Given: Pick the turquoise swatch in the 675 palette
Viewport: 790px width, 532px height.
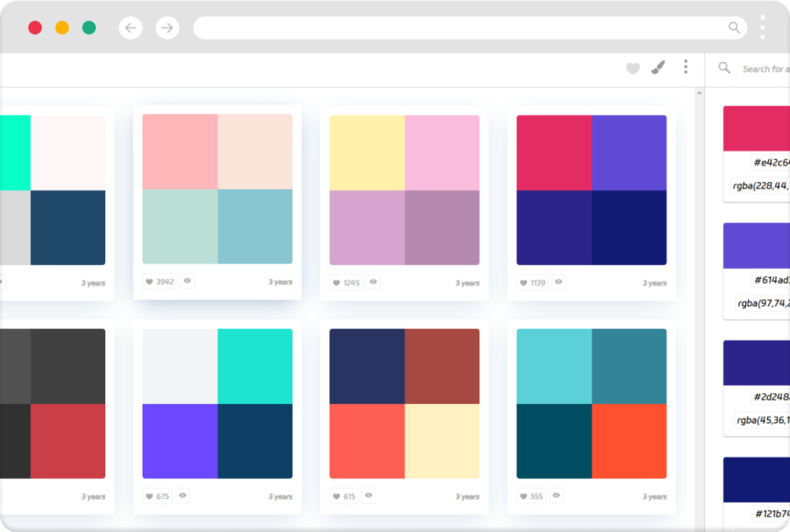Looking at the screenshot, I should pos(255,367).
